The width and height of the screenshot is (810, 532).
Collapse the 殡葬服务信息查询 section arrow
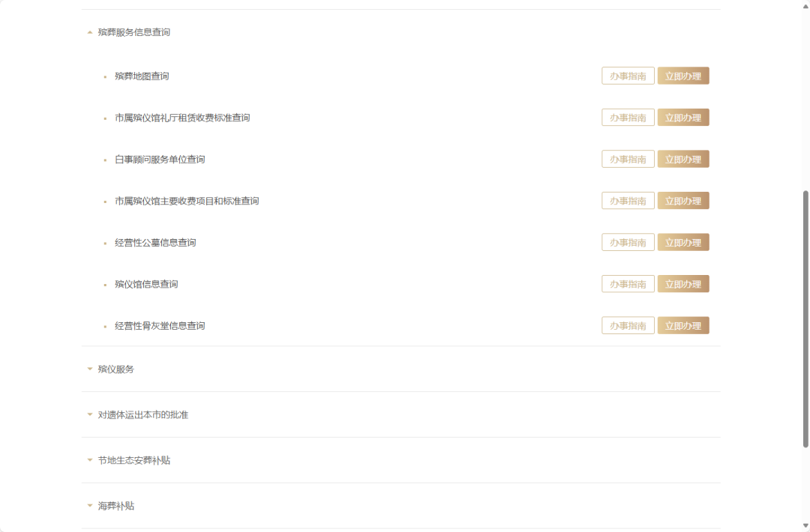tap(90, 32)
